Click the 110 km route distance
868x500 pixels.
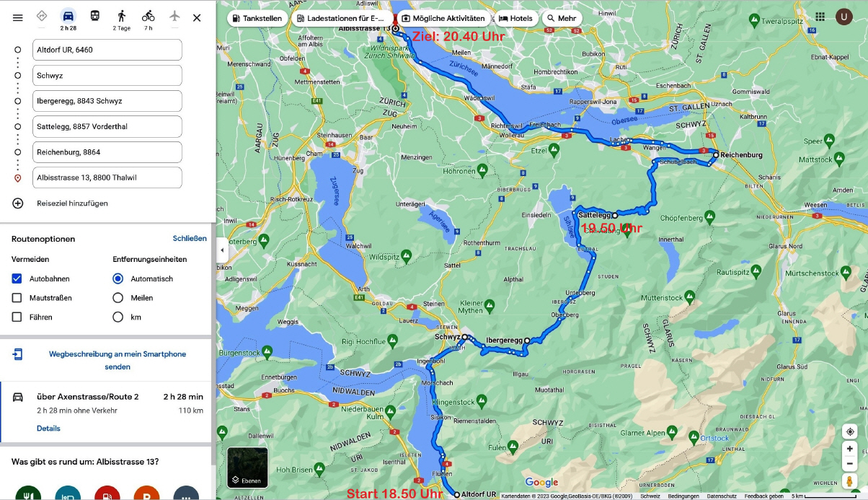tap(191, 411)
